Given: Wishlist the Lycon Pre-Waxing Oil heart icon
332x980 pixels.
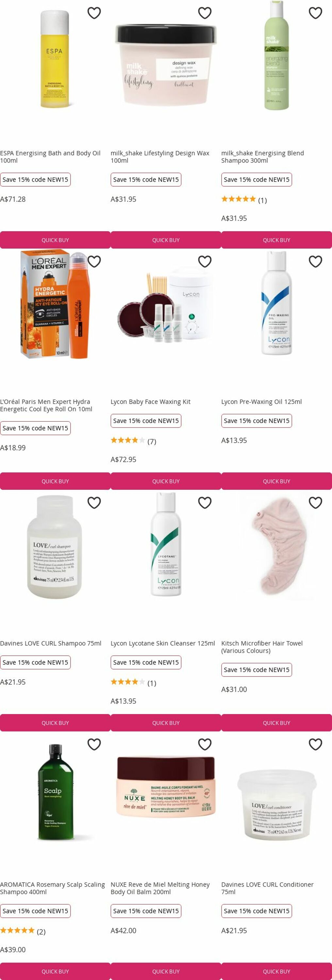Looking at the screenshot, I should pos(315,262).
